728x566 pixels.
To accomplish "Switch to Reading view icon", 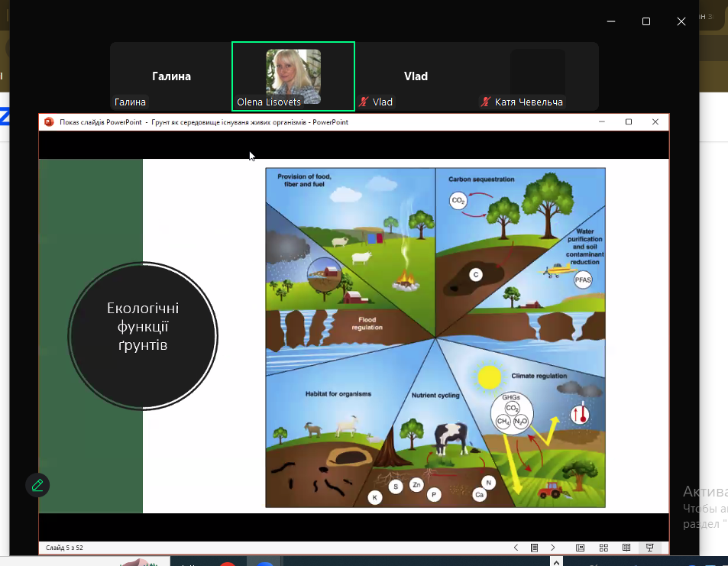I will click(626, 548).
